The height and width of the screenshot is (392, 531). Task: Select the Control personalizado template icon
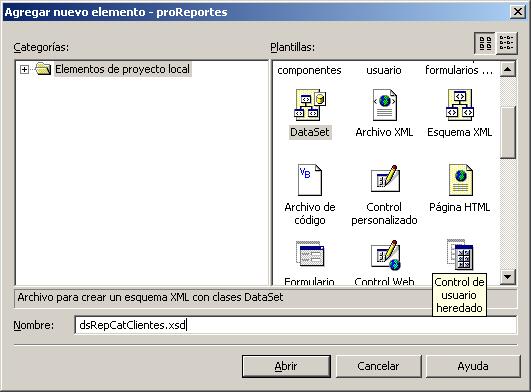[385, 179]
